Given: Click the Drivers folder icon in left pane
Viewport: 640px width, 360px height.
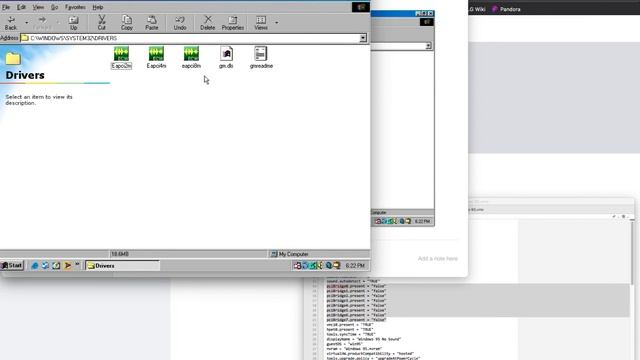Looking at the screenshot, I should tap(13, 58).
